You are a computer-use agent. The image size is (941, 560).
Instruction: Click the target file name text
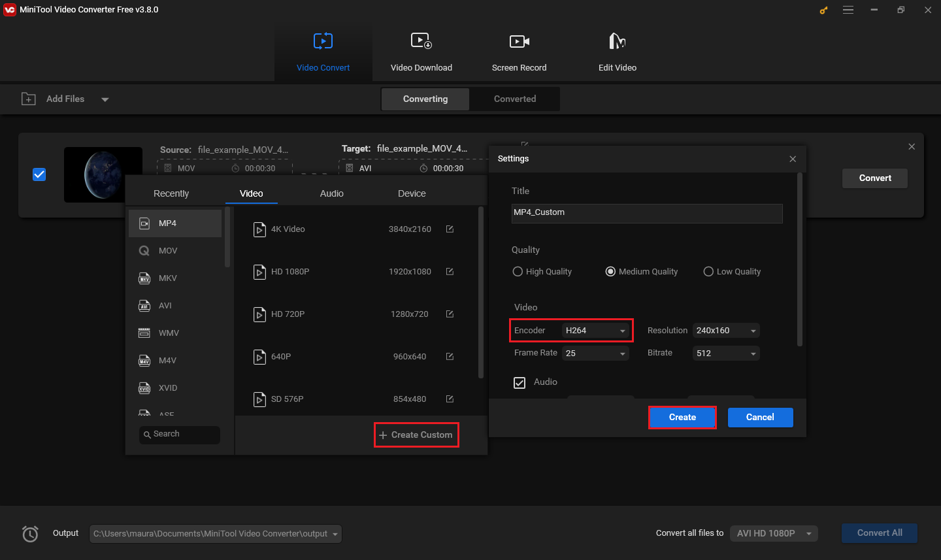[x=422, y=149]
